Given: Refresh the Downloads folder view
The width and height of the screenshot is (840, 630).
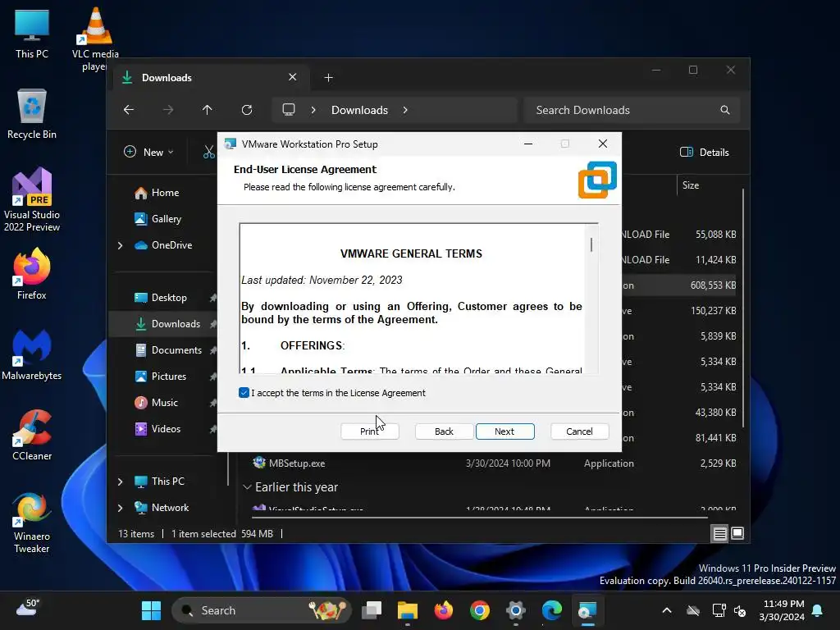Looking at the screenshot, I should (x=247, y=110).
